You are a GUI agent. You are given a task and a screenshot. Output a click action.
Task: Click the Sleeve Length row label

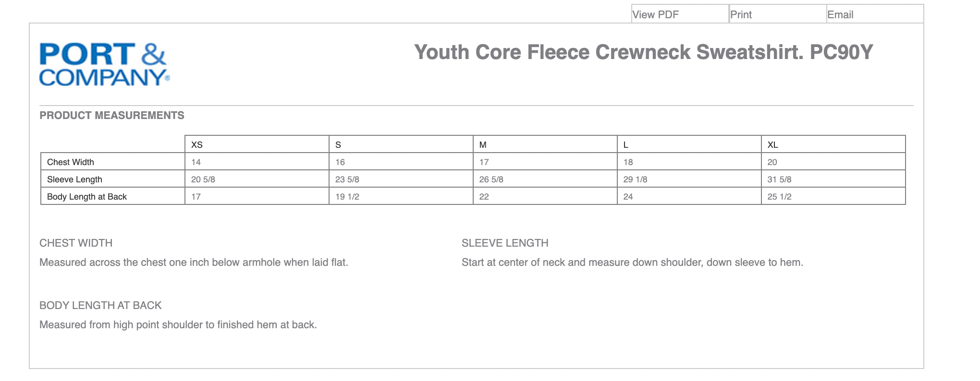(74, 179)
